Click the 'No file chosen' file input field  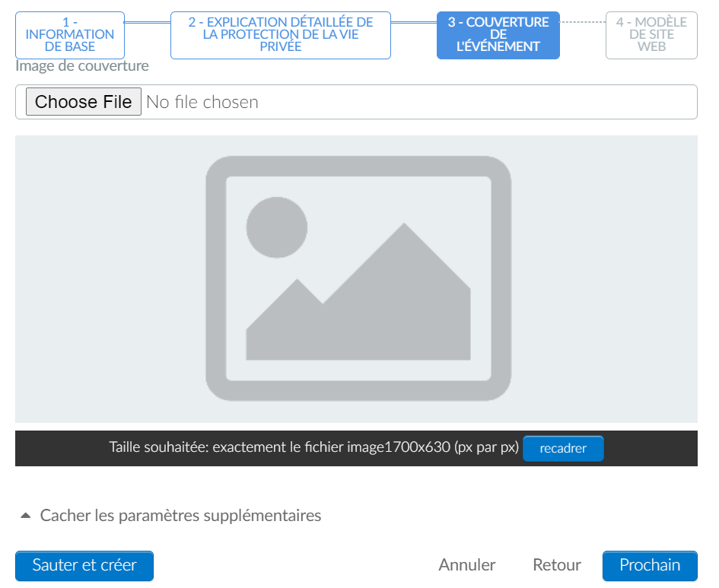[x=356, y=102]
